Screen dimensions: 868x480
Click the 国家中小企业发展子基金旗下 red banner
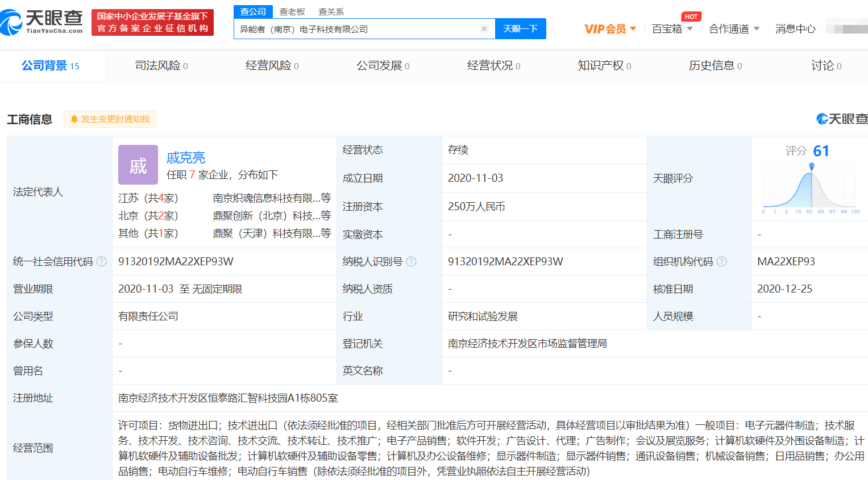pyautogui.click(x=152, y=22)
